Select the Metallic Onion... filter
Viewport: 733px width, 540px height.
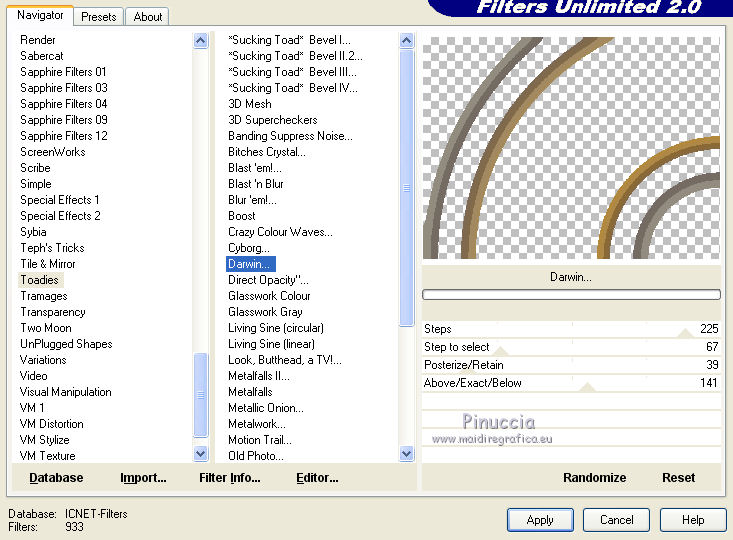click(x=266, y=408)
